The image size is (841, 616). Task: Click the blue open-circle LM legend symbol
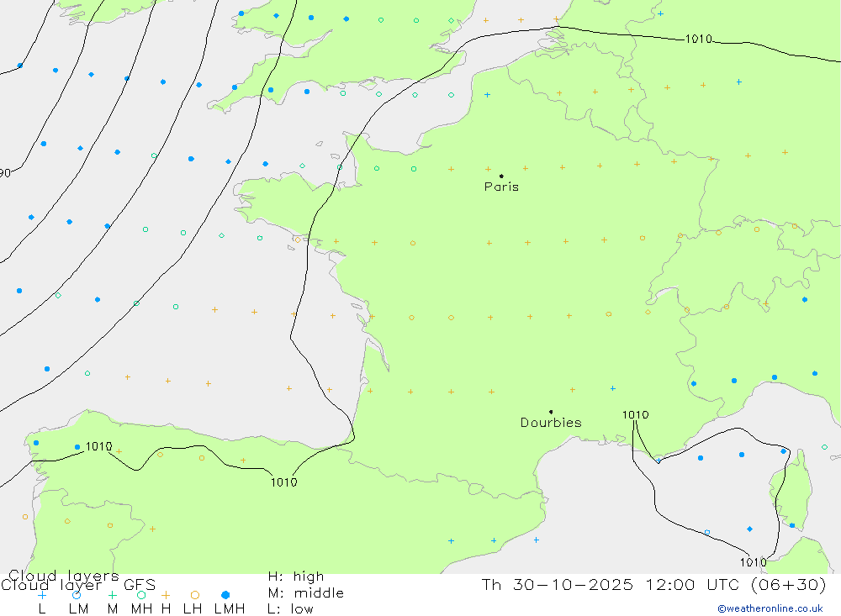coord(77,595)
